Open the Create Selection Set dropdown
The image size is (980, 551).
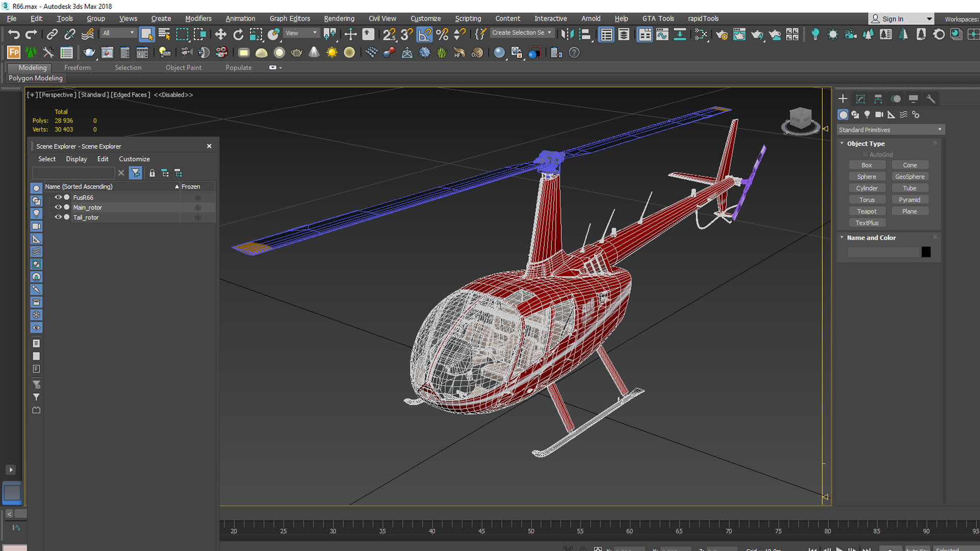pos(522,33)
